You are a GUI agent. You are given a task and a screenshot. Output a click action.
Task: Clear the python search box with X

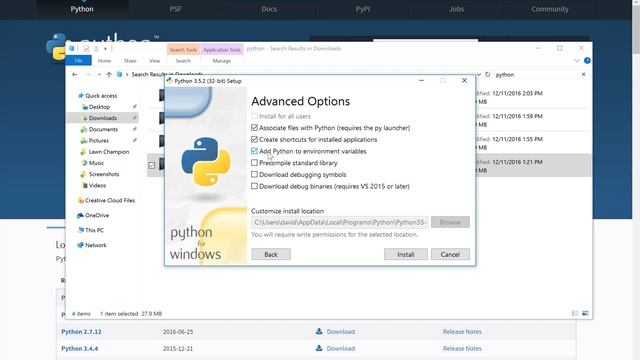click(583, 74)
